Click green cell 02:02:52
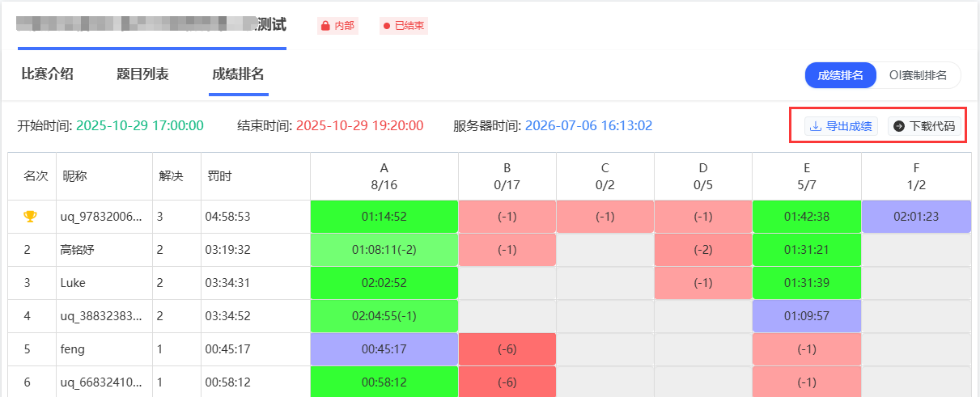Viewport: 980px width, 397px height. (384, 283)
